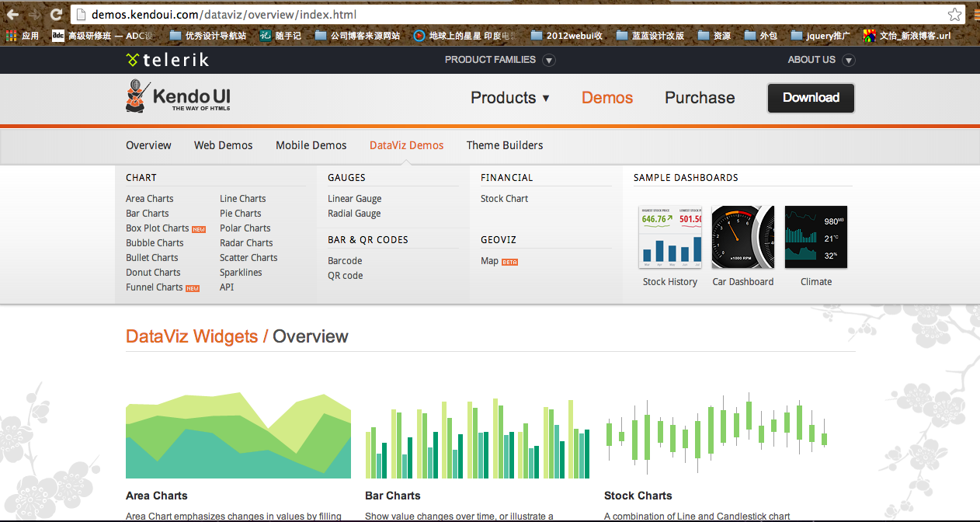
Task: Click the Telerik logo
Action: [x=168, y=60]
